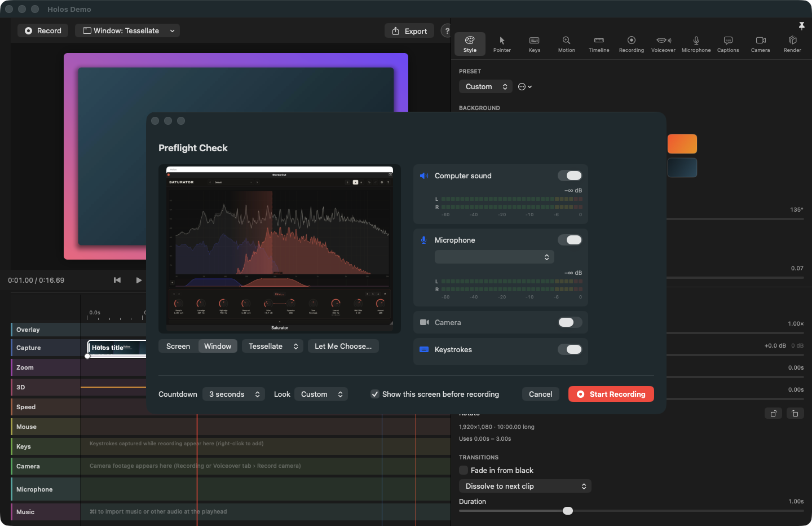Click the Keystrokes keyboard icon

(x=424, y=349)
